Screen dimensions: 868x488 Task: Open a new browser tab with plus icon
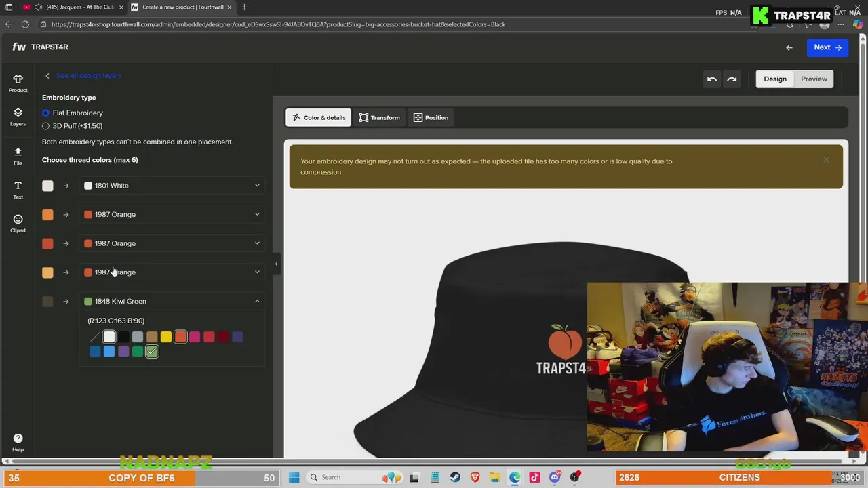pyautogui.click(x=244, y=7)
